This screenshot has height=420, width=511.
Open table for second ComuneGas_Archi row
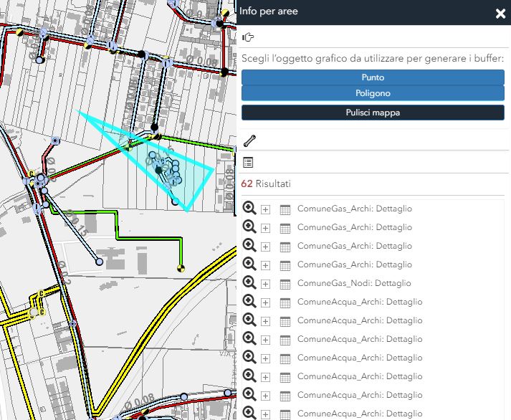pos(285,228)
